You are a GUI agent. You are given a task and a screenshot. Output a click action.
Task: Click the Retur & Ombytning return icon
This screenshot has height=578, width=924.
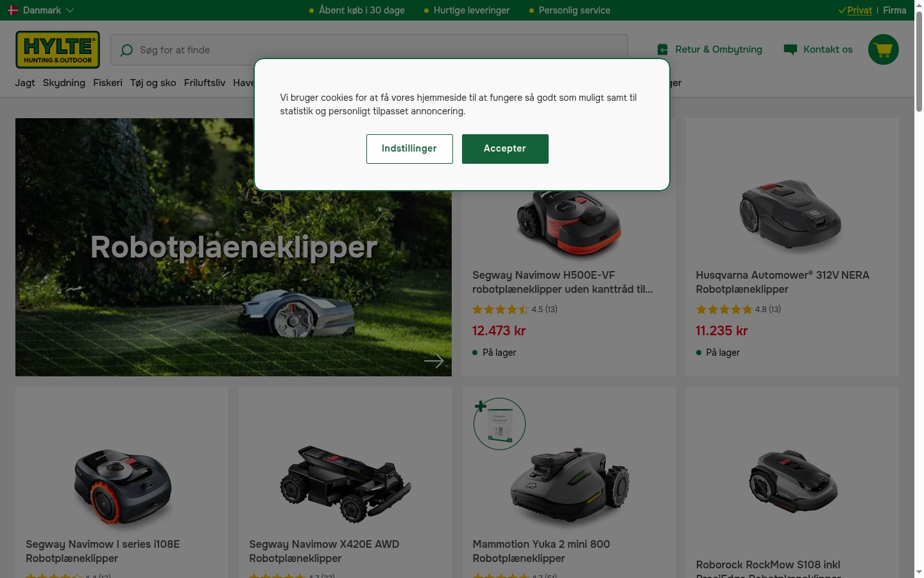point(663,49)
